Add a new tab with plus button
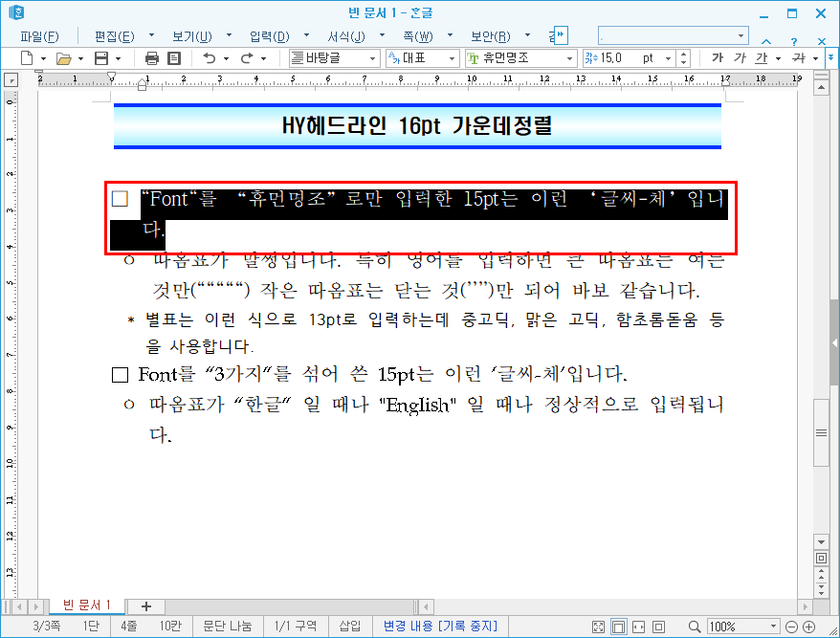 [x=145, y=606]
